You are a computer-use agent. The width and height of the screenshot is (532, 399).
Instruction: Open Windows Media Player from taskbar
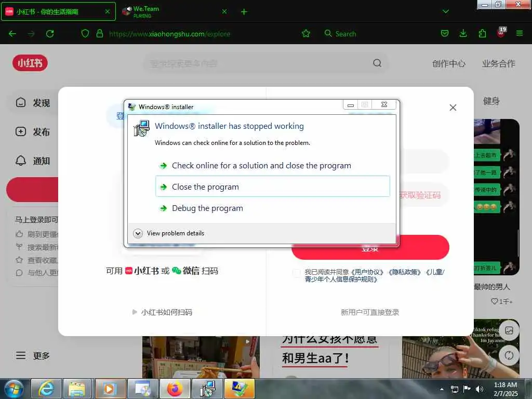(110, 389)
